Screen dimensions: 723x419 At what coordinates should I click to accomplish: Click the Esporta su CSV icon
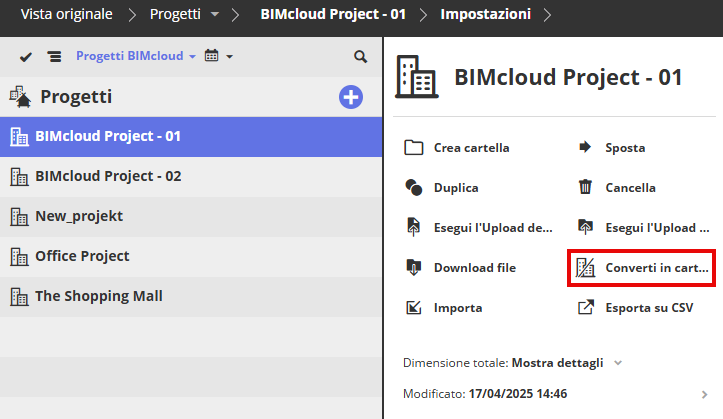click(586, 308)
